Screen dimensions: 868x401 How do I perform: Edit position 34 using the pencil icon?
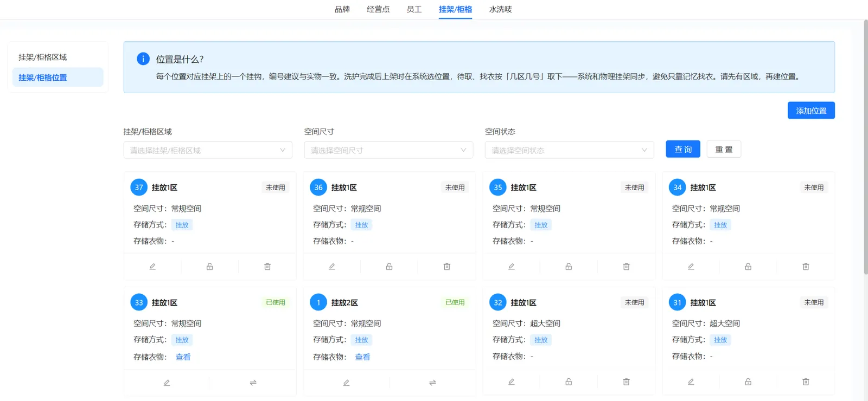691,267
